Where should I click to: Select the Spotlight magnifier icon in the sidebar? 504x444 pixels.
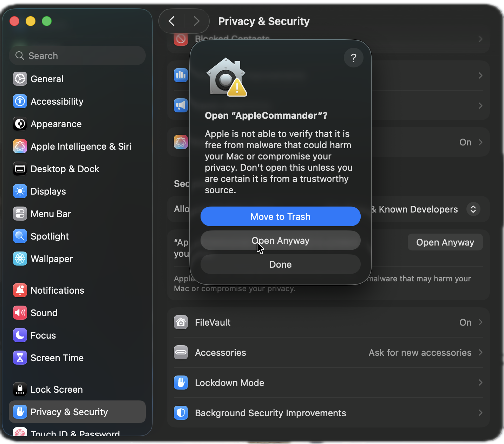[x=20, y=236]
